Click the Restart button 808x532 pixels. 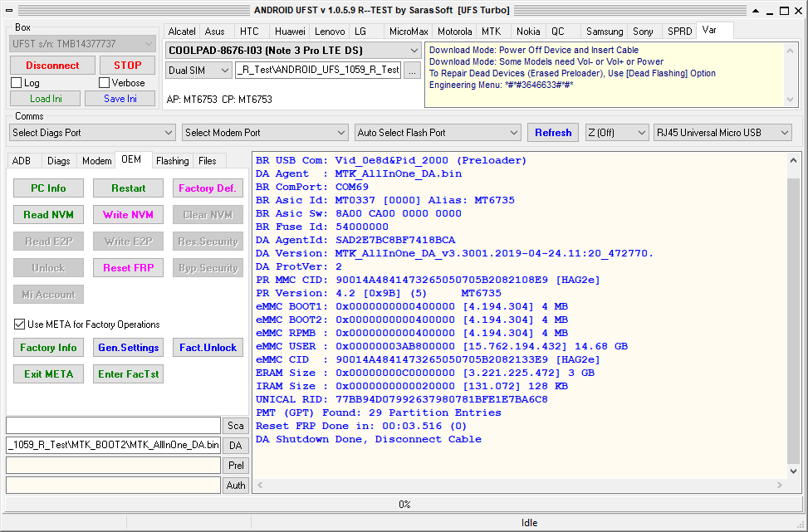[129, 188]
